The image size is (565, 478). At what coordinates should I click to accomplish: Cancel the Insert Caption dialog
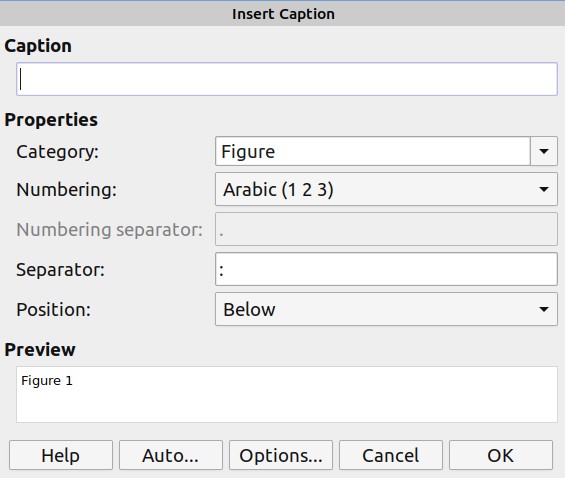tap(391, 455)
